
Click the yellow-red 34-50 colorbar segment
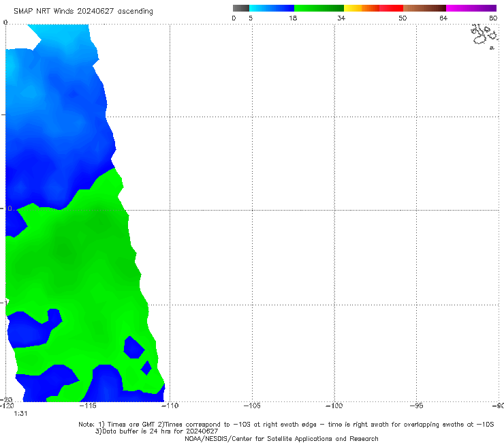(373, 8)
